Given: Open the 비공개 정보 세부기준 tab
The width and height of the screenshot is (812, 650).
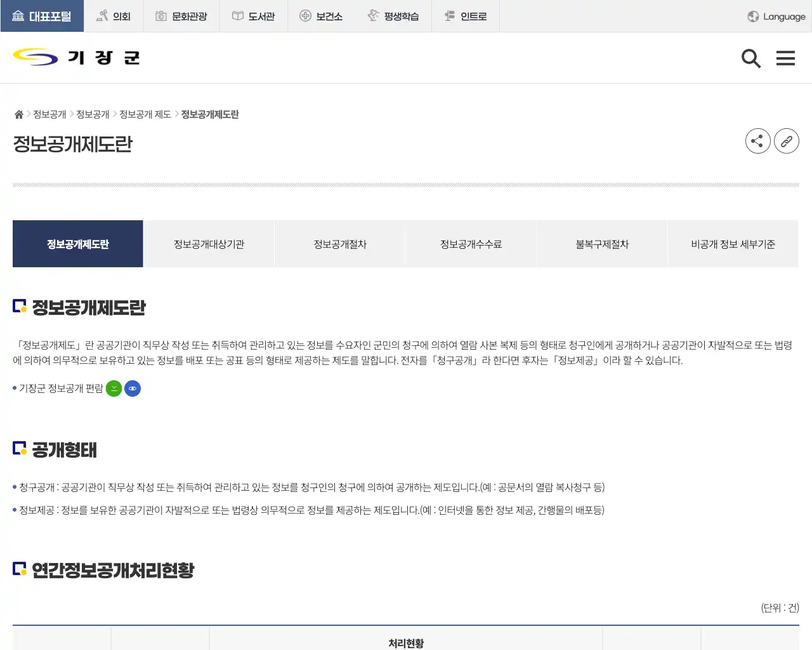Looking at the screenshot, I should tap(733, 244).
